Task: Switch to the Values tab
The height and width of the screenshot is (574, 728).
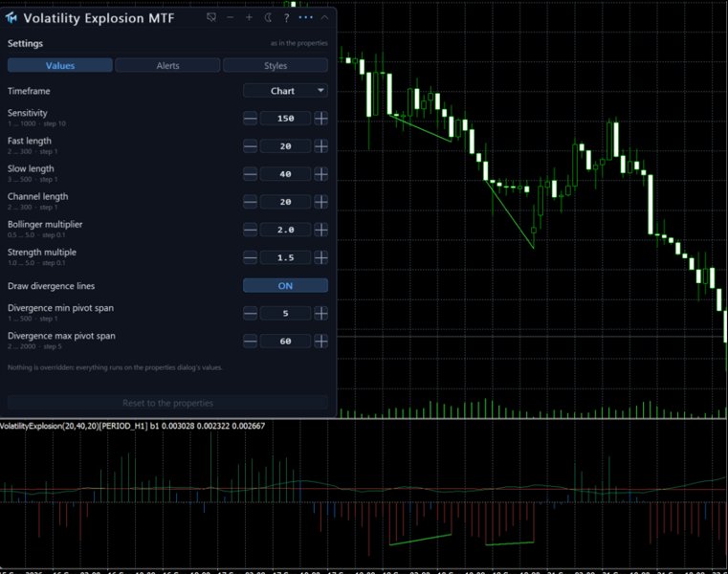Action: (60, 65)
